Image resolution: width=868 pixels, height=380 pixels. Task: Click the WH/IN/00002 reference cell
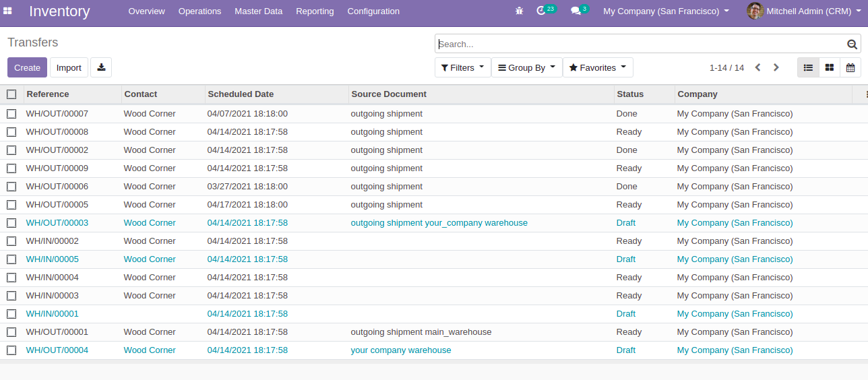[53, 241]
